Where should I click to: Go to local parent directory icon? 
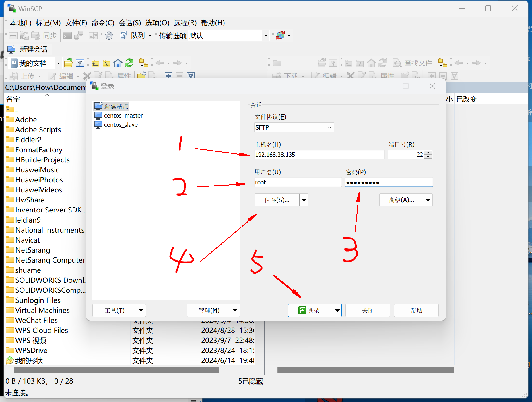pyautogui.click(x=95, y=63)
